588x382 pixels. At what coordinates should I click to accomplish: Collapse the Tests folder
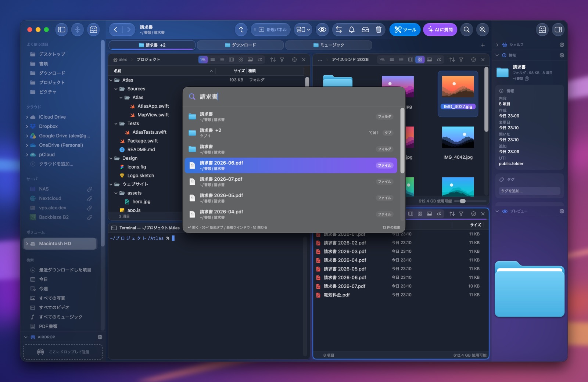click(x=116, y=124)
